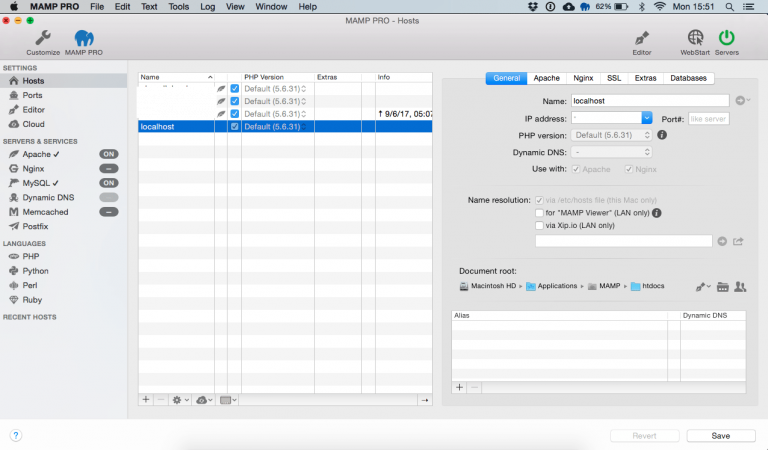Click the Save button

721,436
